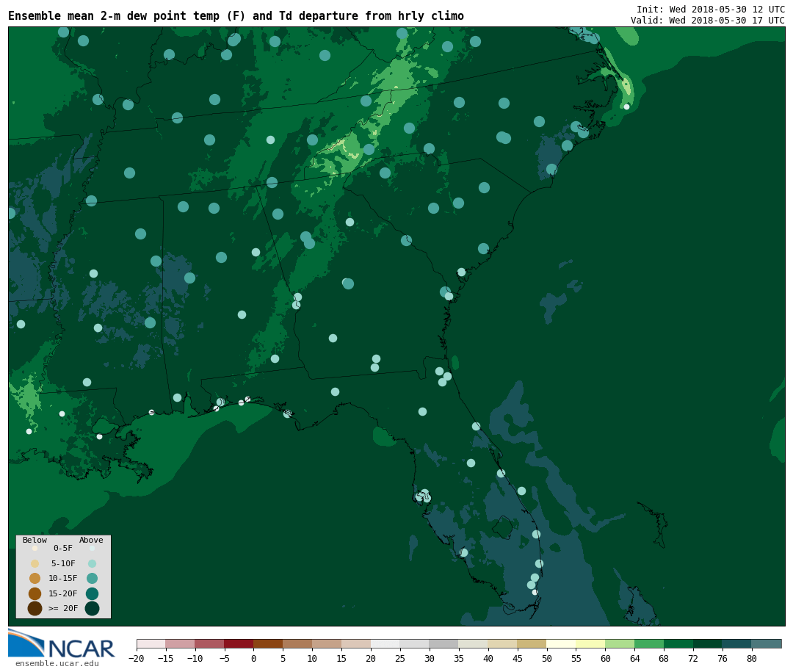Click the '-5' colorbar tick label
793x672 pixels.
[x=224, y=658]
